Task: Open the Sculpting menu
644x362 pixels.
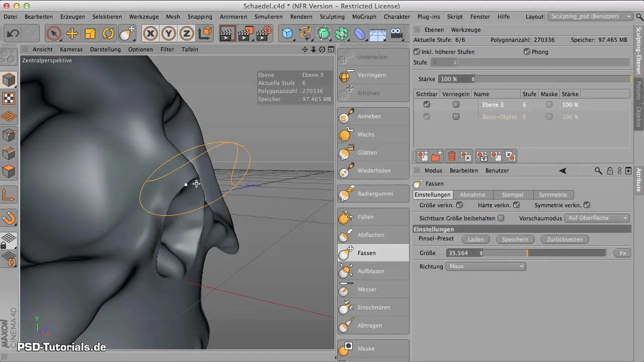Action: (332, 17)
